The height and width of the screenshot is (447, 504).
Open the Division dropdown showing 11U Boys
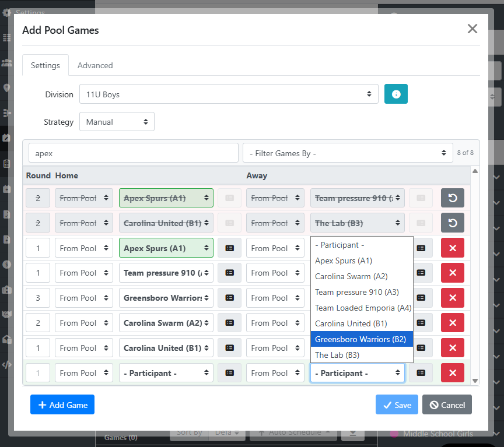pos(229,94)
